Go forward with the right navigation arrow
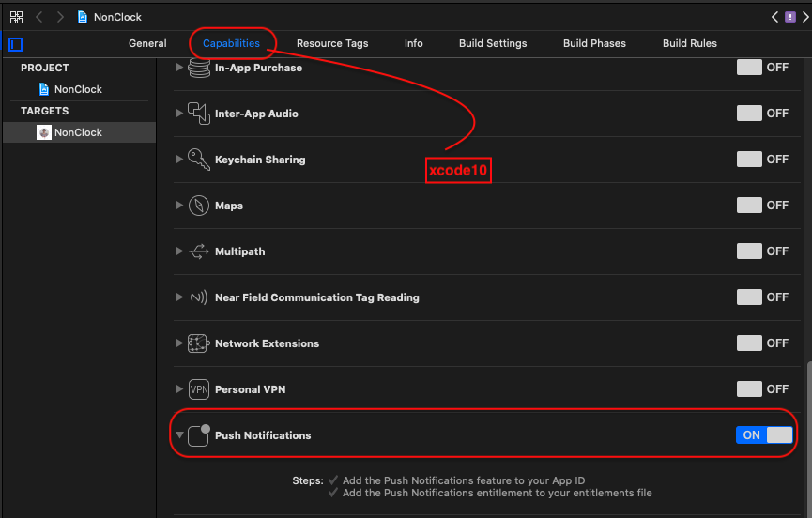 [x=60, y=17]
